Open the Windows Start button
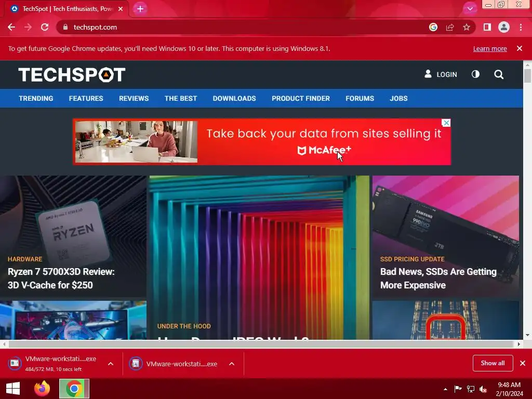The height and width of the screenshot is (399, 532). pos(13,389)
